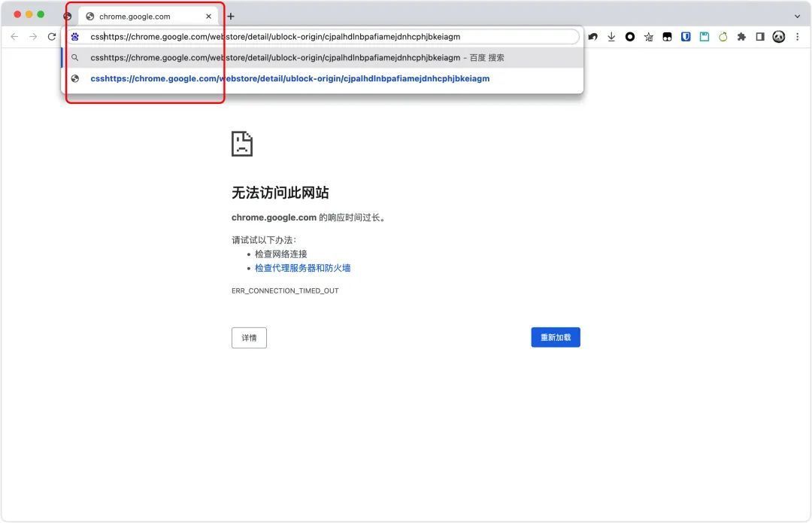Click into the address bar URL text

coord(275,37)
